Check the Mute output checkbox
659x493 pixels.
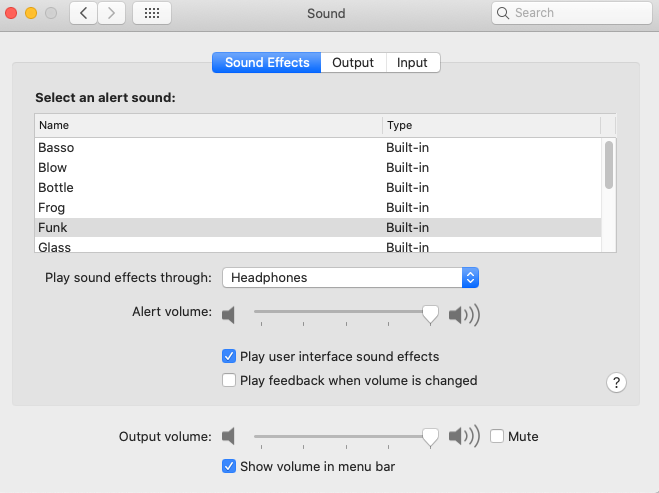point(497,436)
